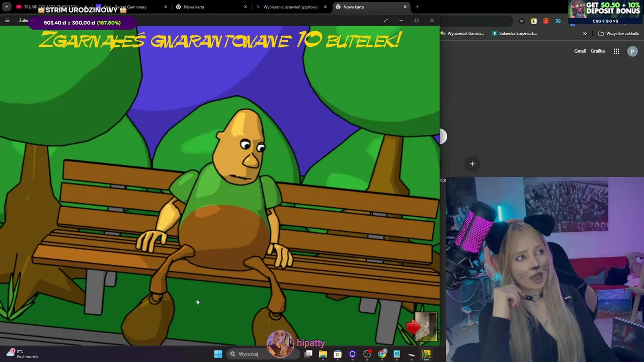
Task: Open the Windows Start menu
Action: pos(218,354)
